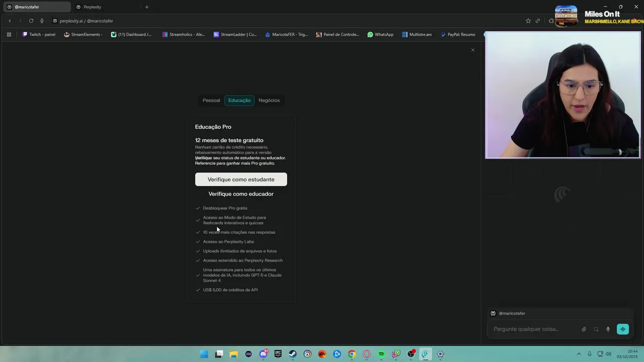The image size is (644, 362).
Task: Copy page link with the chain icon
Action: point(538,21)
